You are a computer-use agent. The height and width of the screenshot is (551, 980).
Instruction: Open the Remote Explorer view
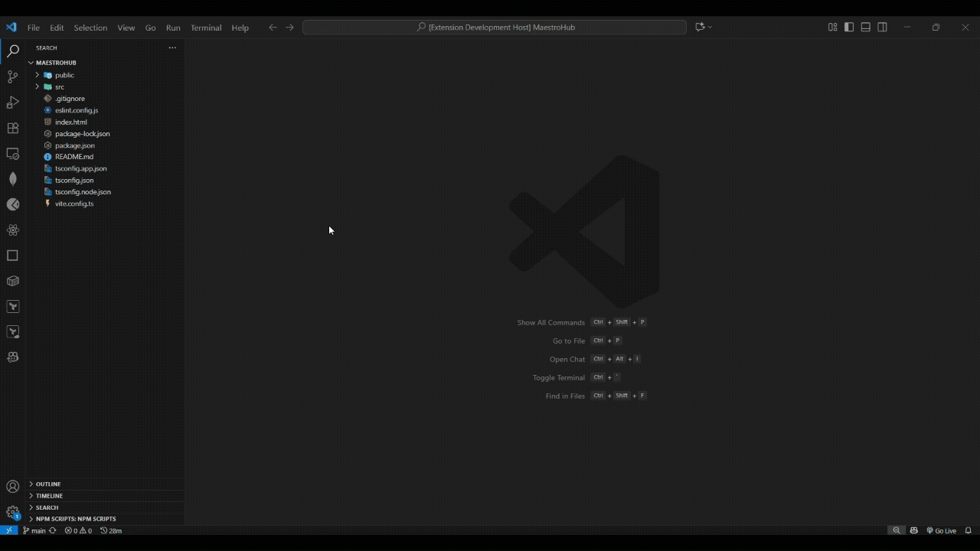[x=12, y=154]
